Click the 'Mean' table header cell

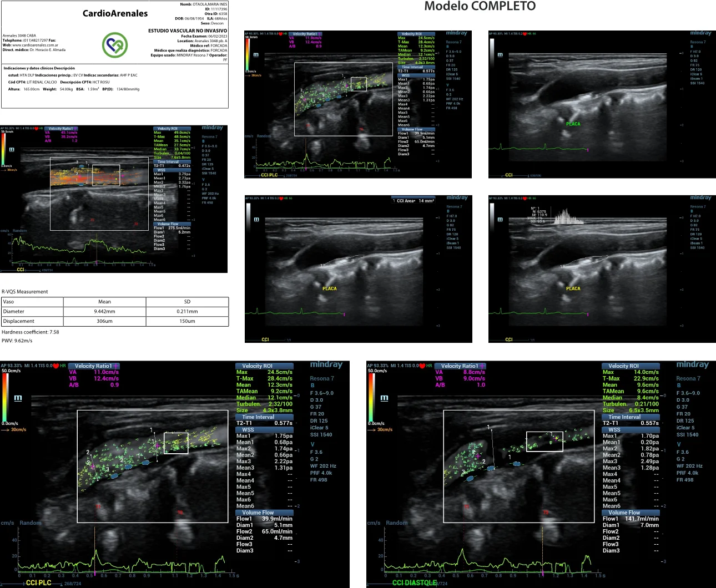(104, 302)
